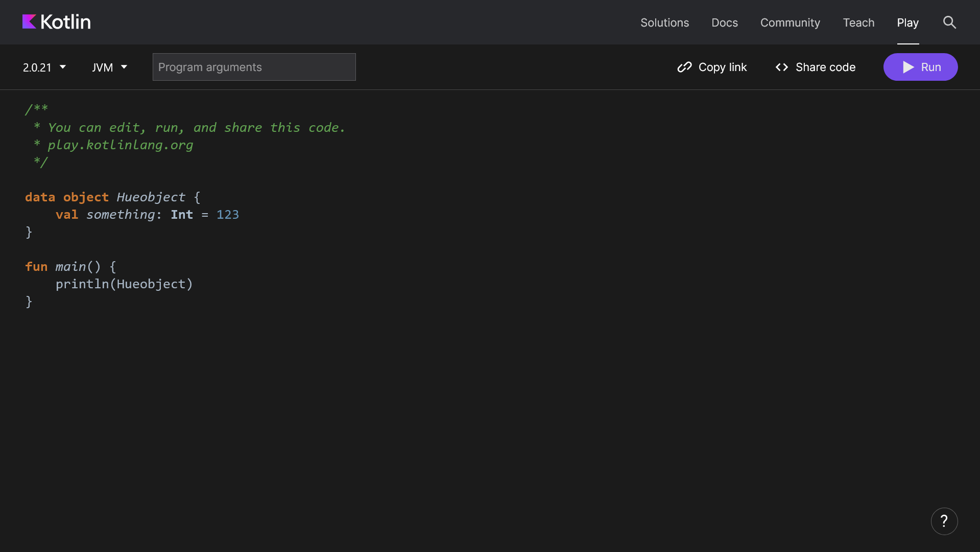This screenshot has height=552, width=980.
Task: Click the 'data object Hueobject {' line
Action: pyautogui.click(x=113, y=197)
